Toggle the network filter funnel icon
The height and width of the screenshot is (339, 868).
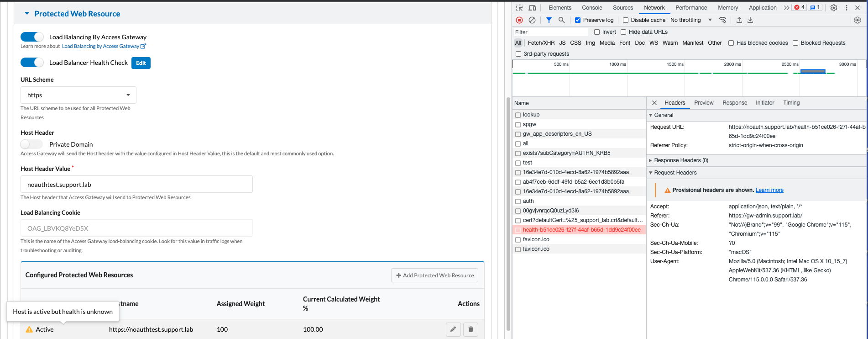pyautogui.click(x=549, y=20)
